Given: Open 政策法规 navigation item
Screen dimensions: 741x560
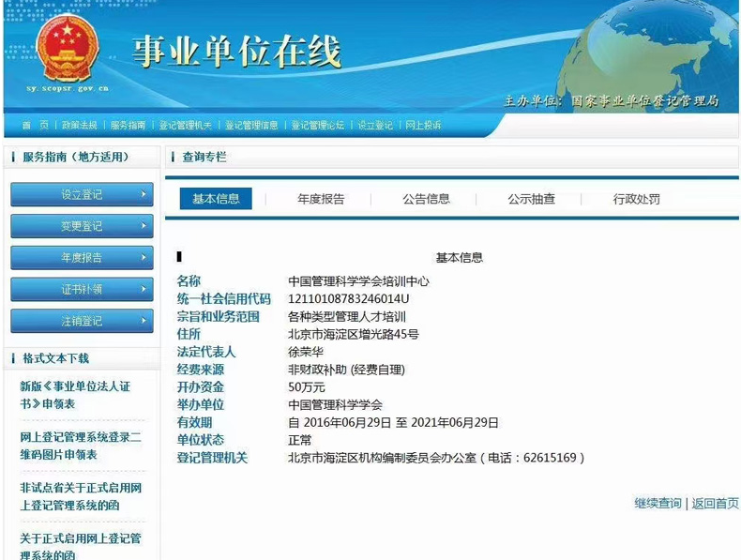Looking at the screenshot, I should (80, 125).
